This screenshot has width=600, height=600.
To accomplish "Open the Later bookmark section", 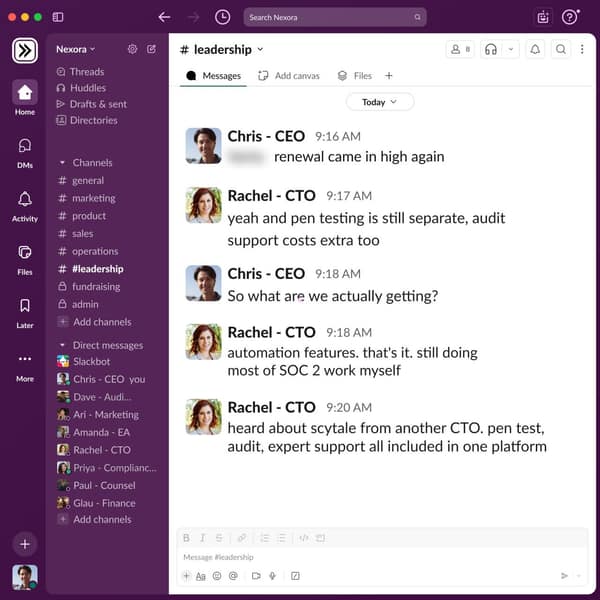I will (25, 313).
